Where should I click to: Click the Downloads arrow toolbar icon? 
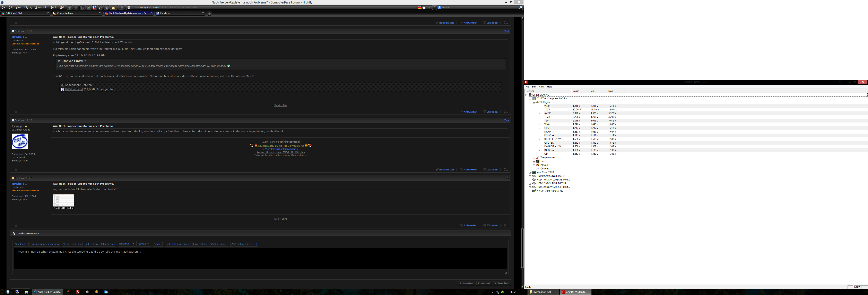(107, 7)
